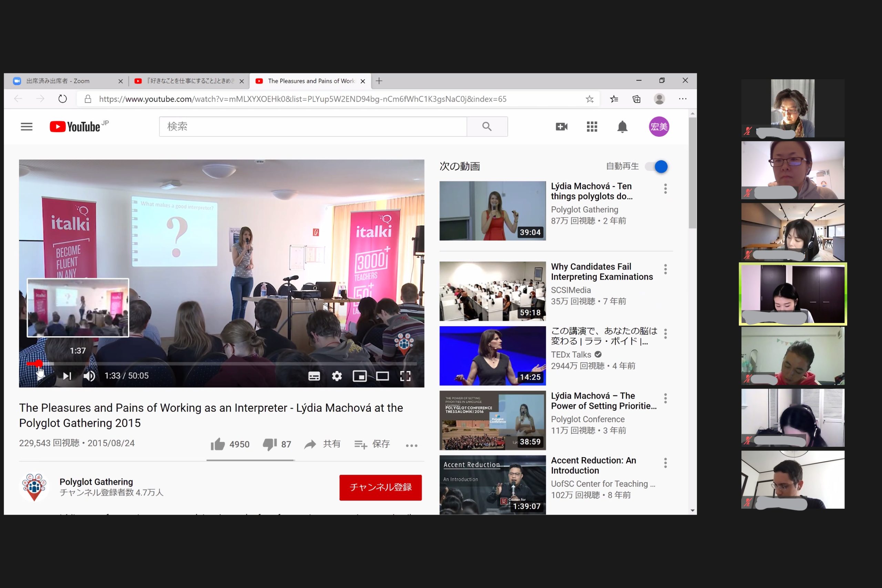Open player settings gear
Viewport: 882px width, 588px height.
click(337, 376)
